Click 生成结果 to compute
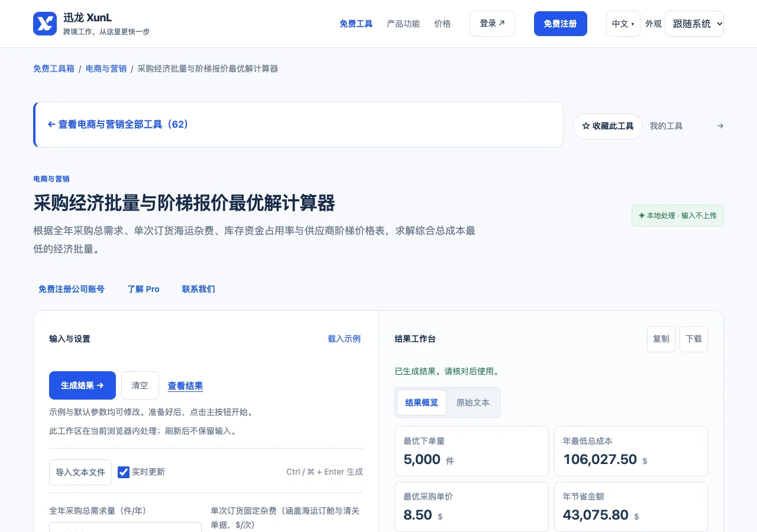The width and height of the screenshot is (757, 532). coord(82,385)
